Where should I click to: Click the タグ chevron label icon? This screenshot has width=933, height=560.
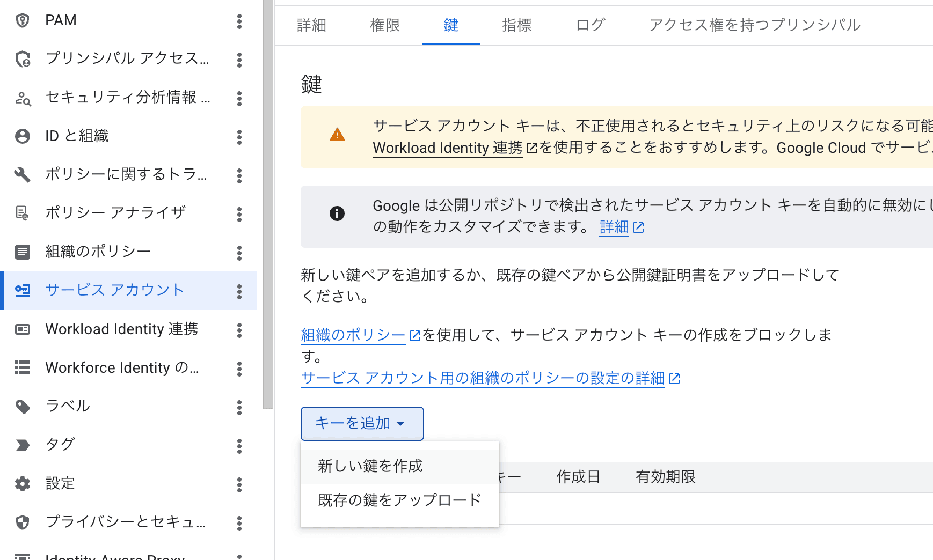pos(23,445)
